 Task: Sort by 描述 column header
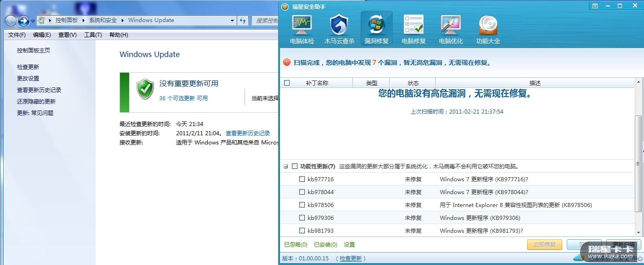point(535,83)
